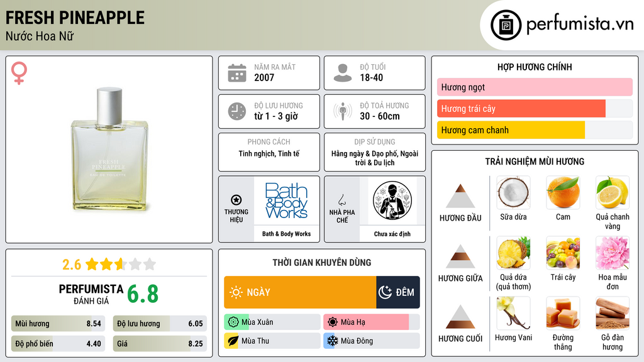Viewport: 644px width, 362px height.
Task: Click the yellow Hương cam chanh accord bar
Action: [x=511, y=130]
